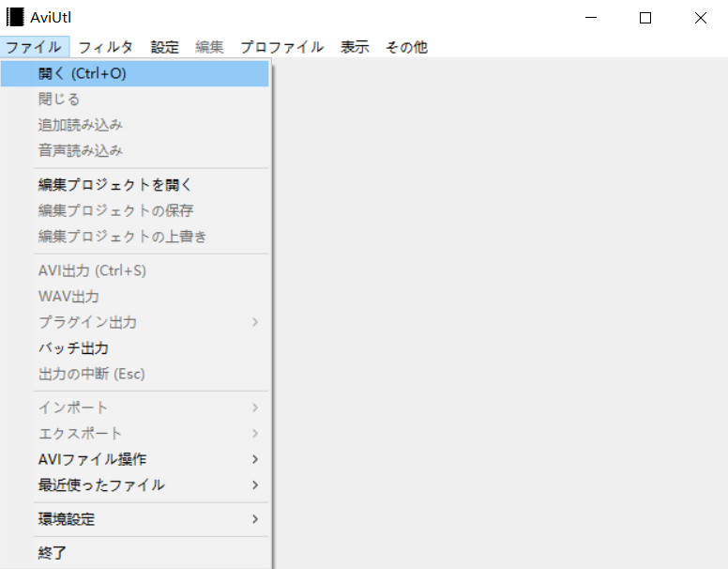Screen dimensions: 728x569
Task: Choose 編集プロジェクトの保存
Action: point(135,210)
